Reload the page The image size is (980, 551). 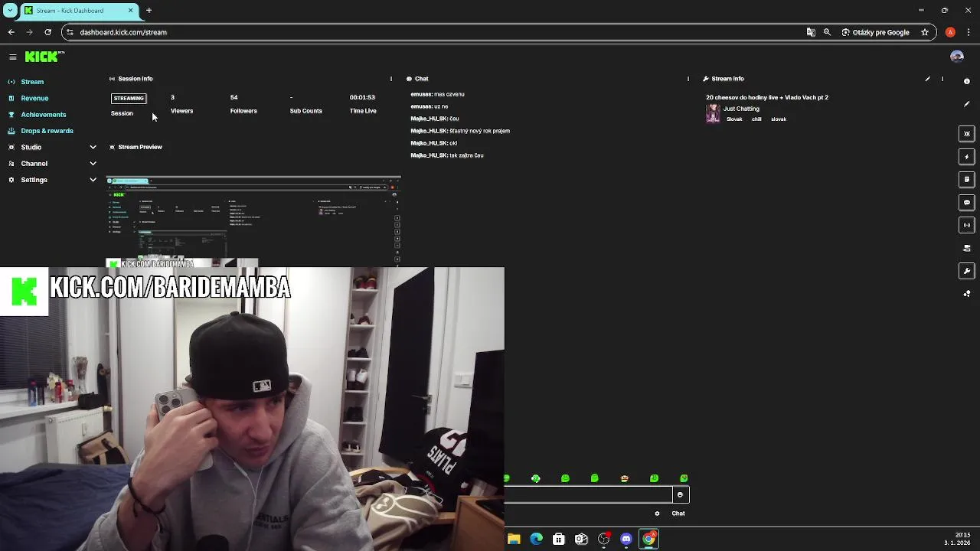(x=47, y=32)
